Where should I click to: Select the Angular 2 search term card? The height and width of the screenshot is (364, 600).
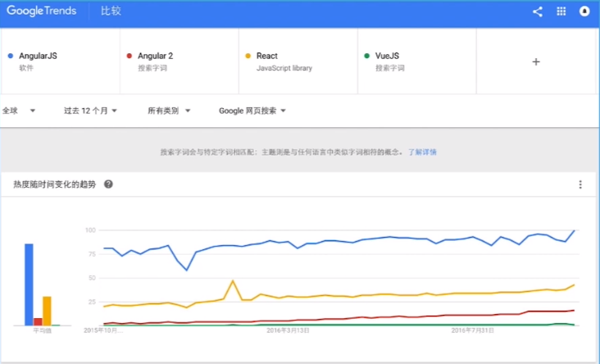(180, 61)
